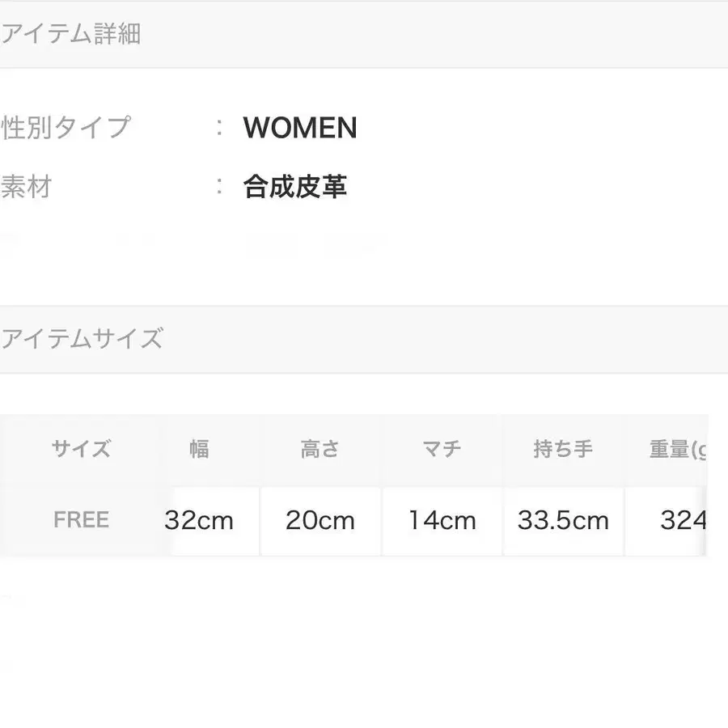Select the 14cm gusset cell
728x728 pixels.
pyautogui.click(x=442, y=520)
